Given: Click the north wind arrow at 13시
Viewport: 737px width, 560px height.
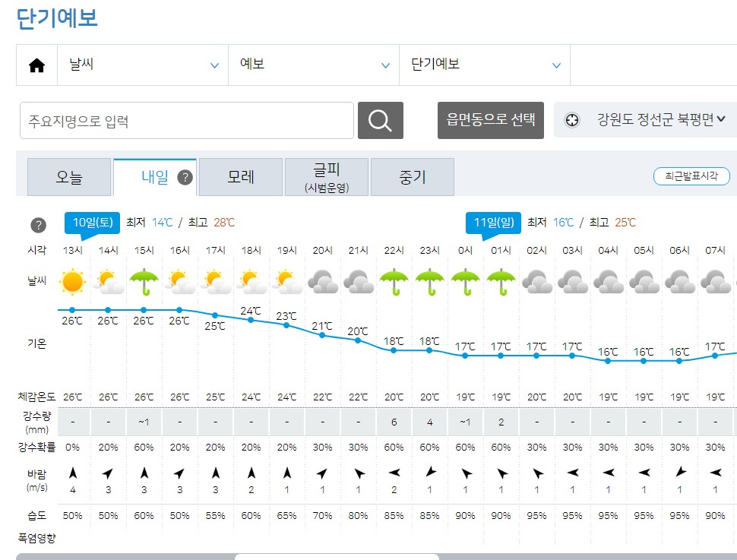Looking at the screenshot, I should pyautogui.click(x=72, y=473).
